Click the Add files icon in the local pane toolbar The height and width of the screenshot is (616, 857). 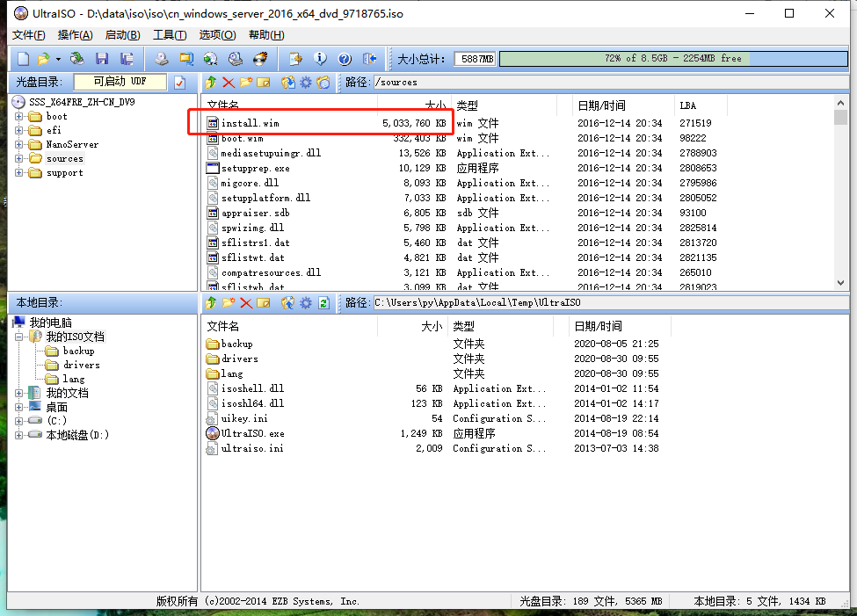point(288,303)
